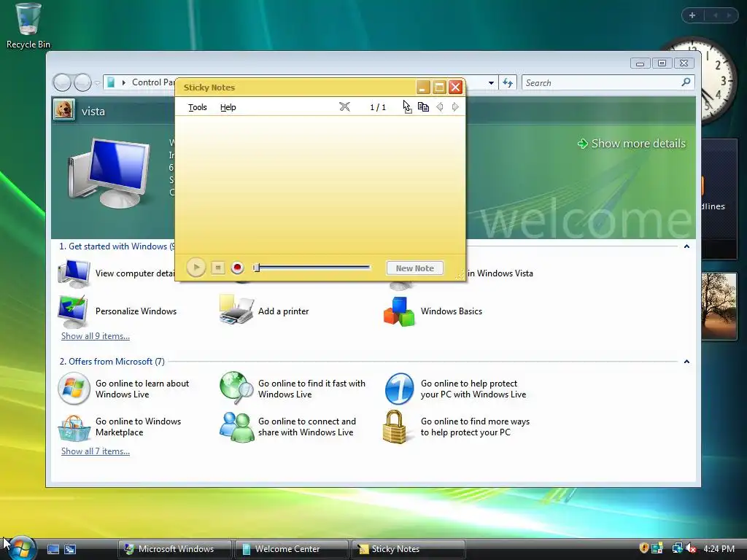
Task: Click Switch between windows in Quick Launch
Action: (x=70, y=549)
